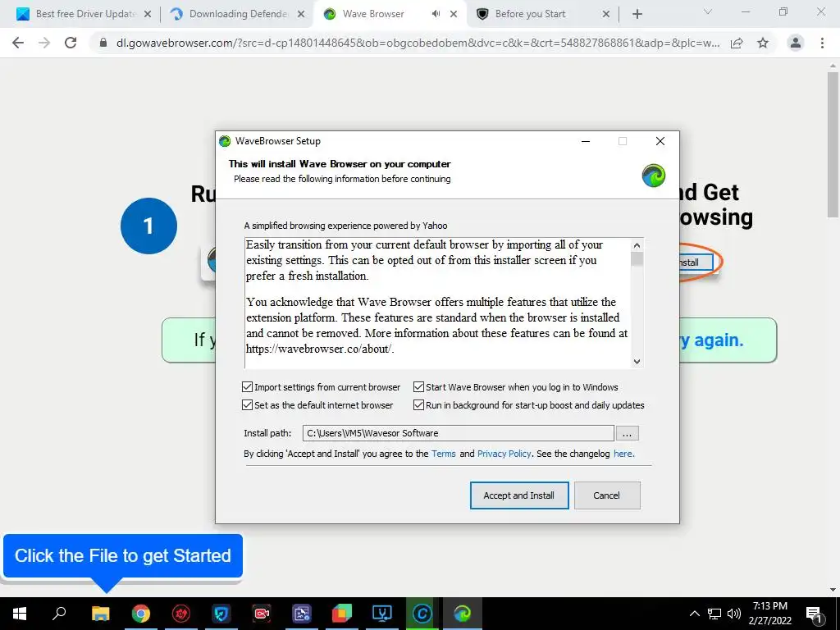The height and width of the screenshot is (630, 840).
Task: Open the notification center icon
Action: coord(814,614)
